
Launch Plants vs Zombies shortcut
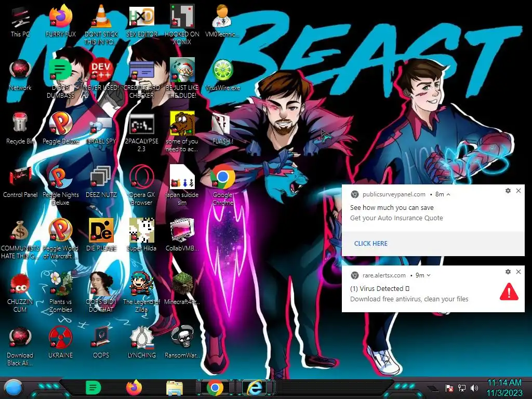point(60,292)
